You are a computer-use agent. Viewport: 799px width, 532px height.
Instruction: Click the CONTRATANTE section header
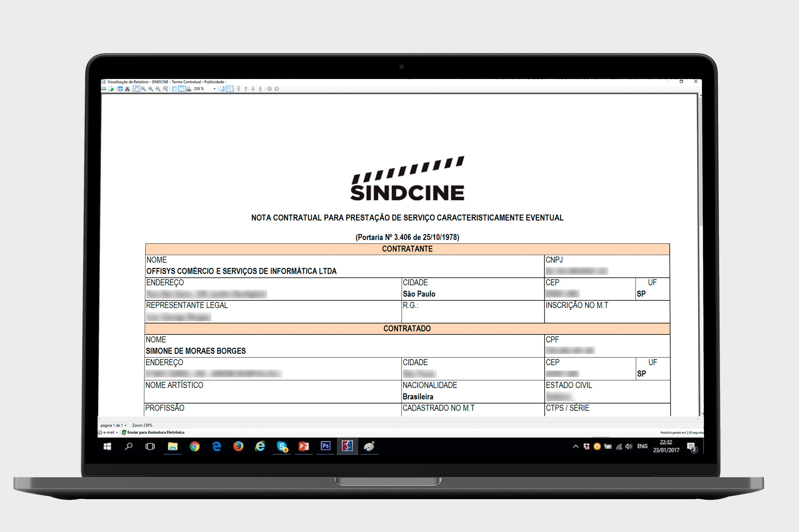(x=407, y=249)
